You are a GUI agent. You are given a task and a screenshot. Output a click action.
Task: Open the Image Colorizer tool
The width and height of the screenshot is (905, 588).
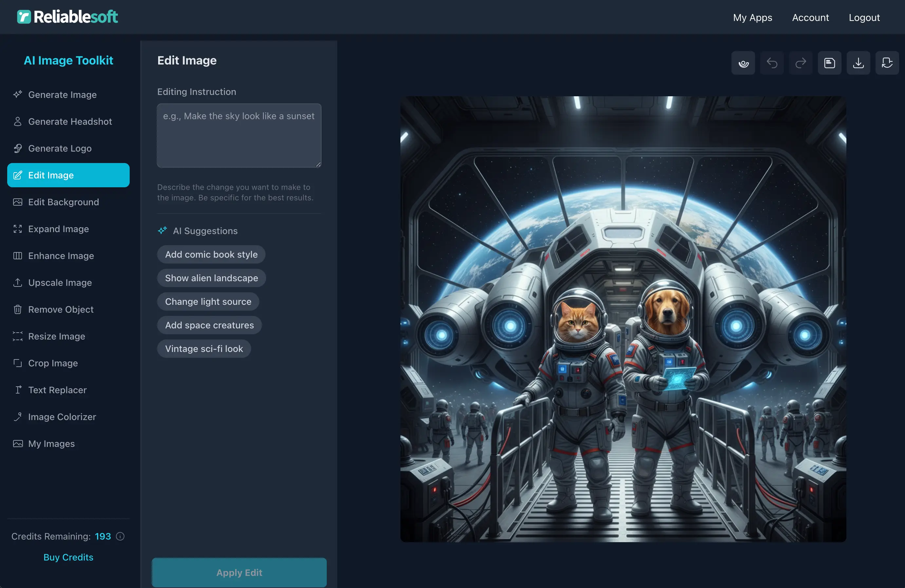coord(62,416)
